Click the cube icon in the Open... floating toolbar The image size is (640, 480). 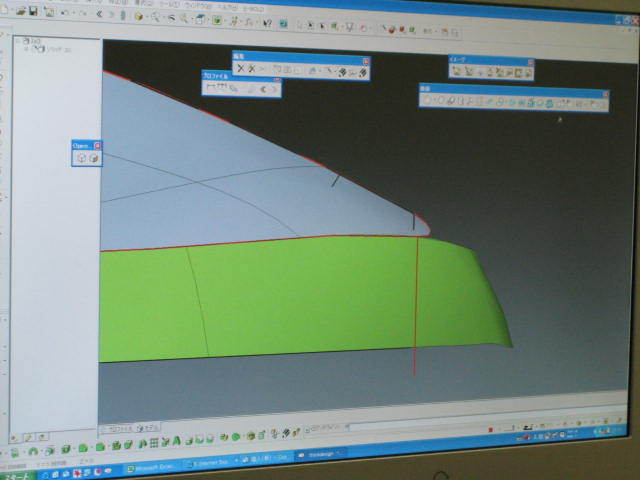[94, 158]
